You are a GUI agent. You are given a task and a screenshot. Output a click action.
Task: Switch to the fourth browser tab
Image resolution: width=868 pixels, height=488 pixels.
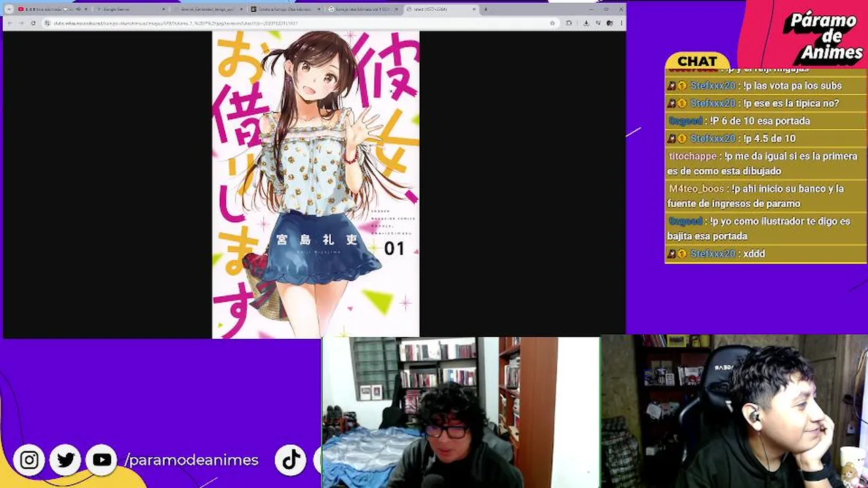[285, 9]
